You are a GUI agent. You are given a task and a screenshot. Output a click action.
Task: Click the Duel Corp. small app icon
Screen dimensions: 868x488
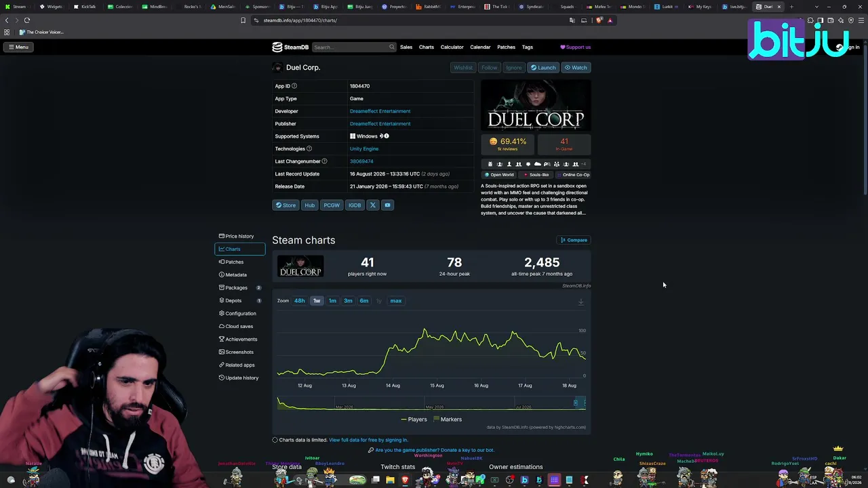click(x=277, y=67)
